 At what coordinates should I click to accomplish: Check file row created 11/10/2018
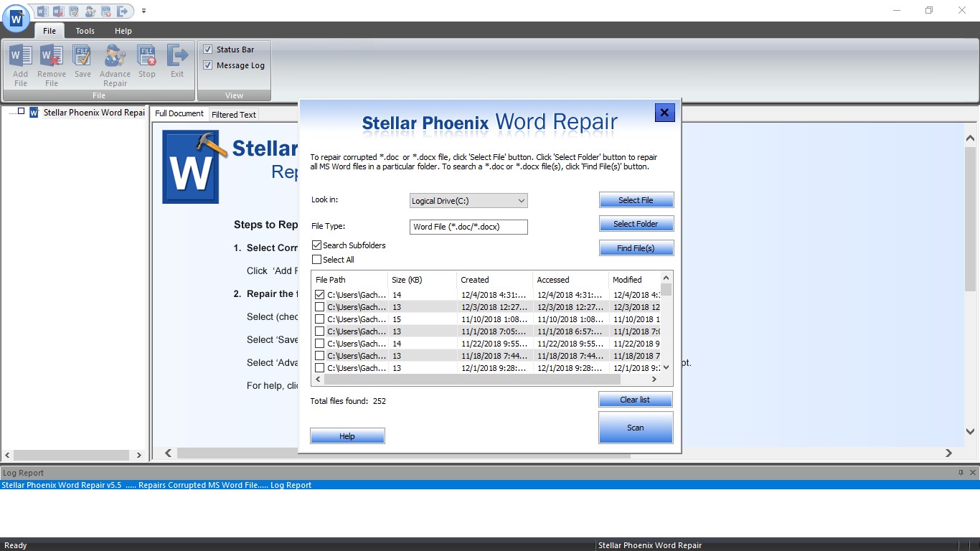(320, 319)
